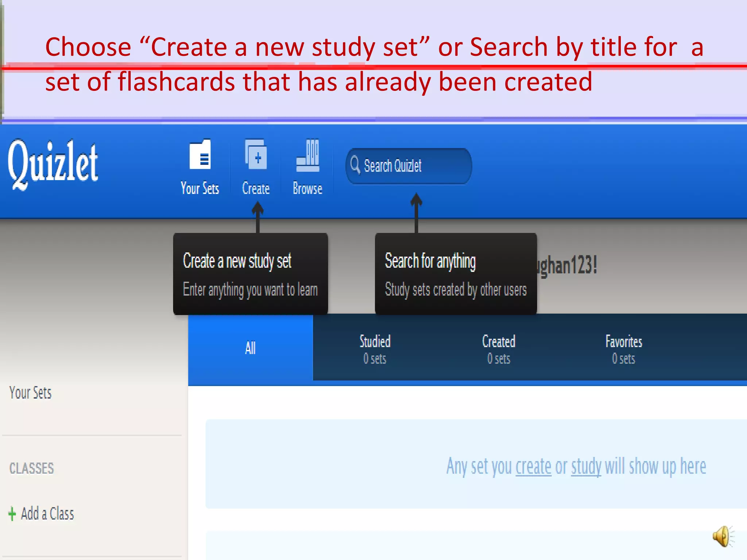
Task: Open the Browse label in header
Action: coord(307,188)
